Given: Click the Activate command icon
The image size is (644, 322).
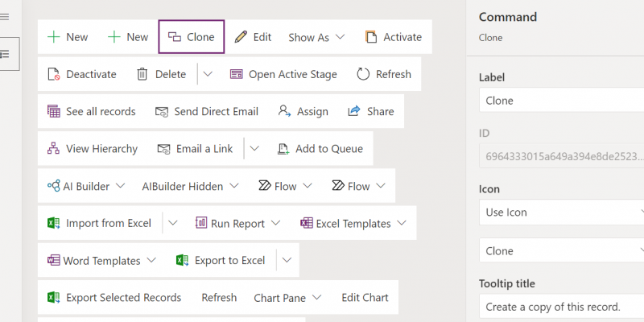Looking at the screenshot, I should (x=371, y=37).
